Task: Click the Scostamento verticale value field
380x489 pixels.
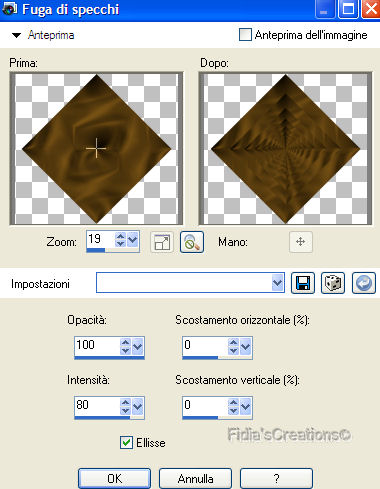Action: click(x=205, y=405)
